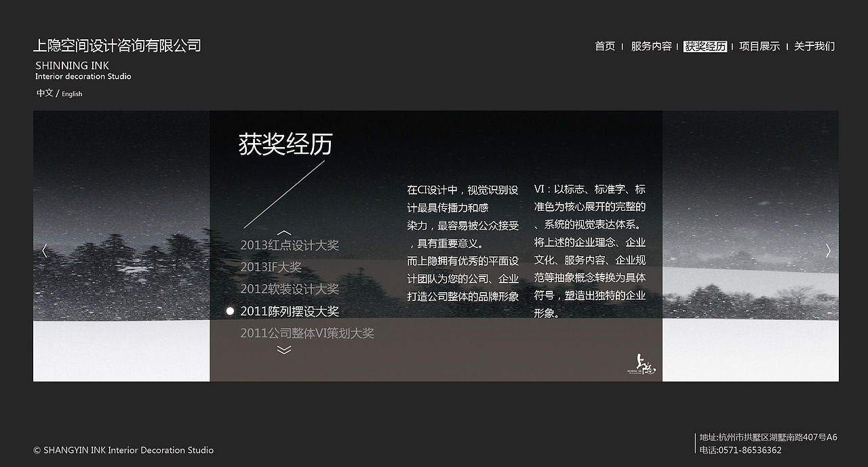Open the 项目展示 menu item
The height and width of the screenshot is (467, 868).
coord(759,46)
